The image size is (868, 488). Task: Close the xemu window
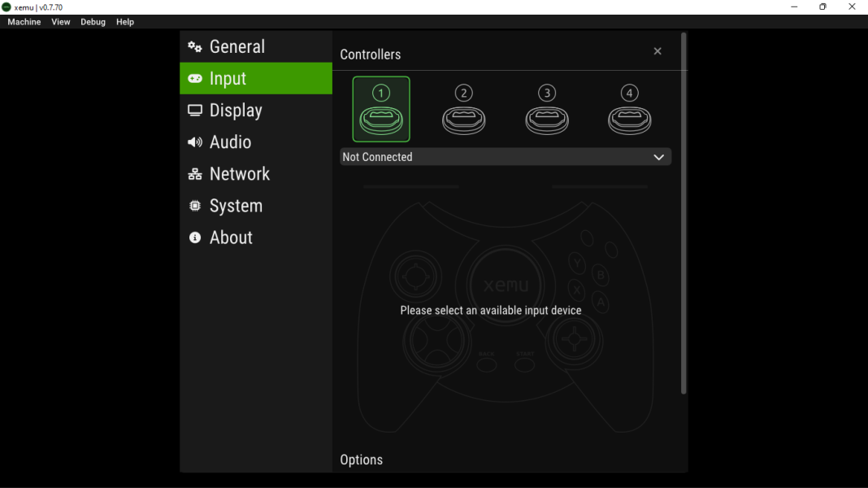point(852,7)
